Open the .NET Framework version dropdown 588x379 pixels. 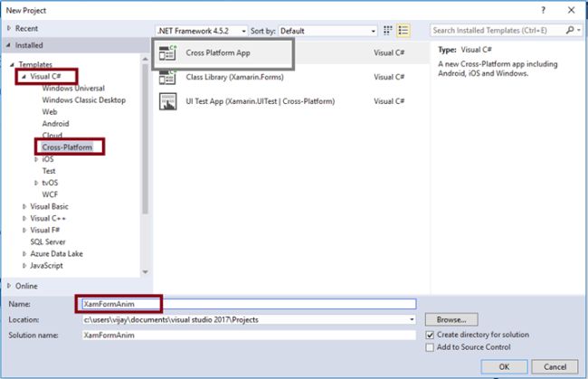[202, 31]
